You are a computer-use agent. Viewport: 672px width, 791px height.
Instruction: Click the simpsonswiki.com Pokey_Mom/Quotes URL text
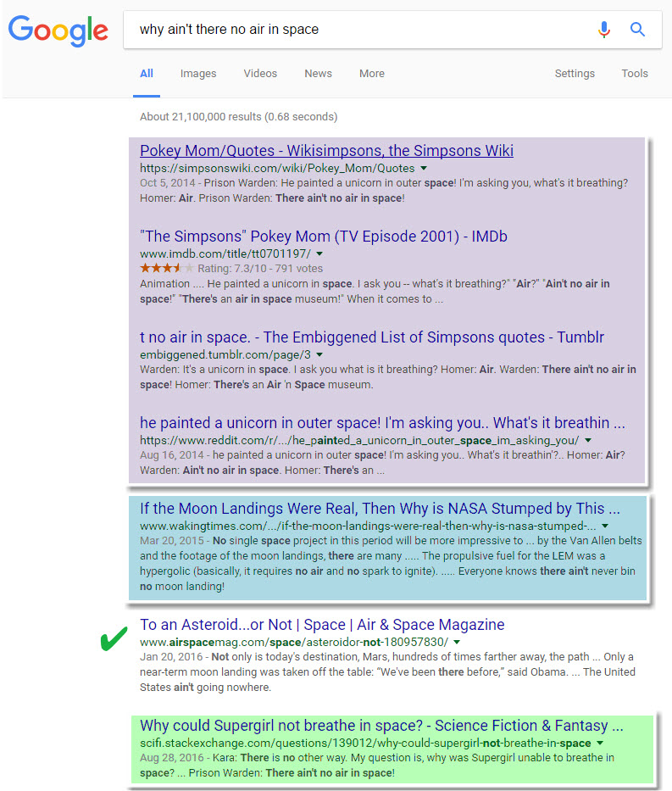coord(277,168)
